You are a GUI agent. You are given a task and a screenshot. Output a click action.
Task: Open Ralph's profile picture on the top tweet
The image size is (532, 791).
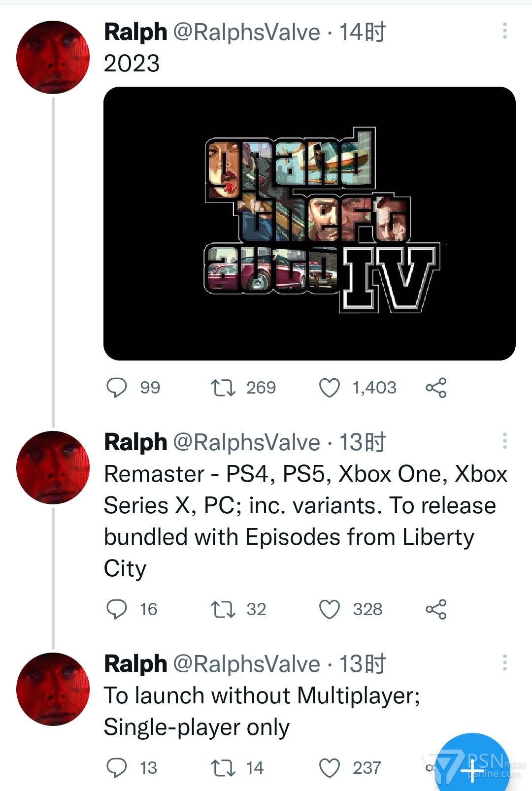coord(53,57)
